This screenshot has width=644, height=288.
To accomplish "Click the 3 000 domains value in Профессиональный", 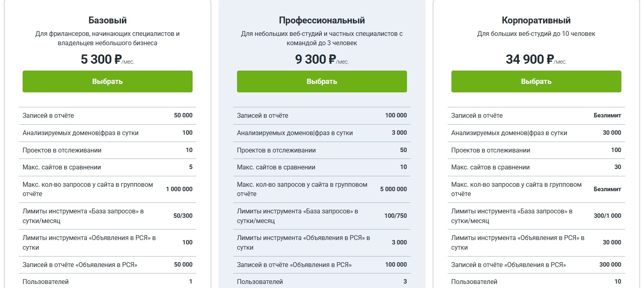I will click(399, 133).
